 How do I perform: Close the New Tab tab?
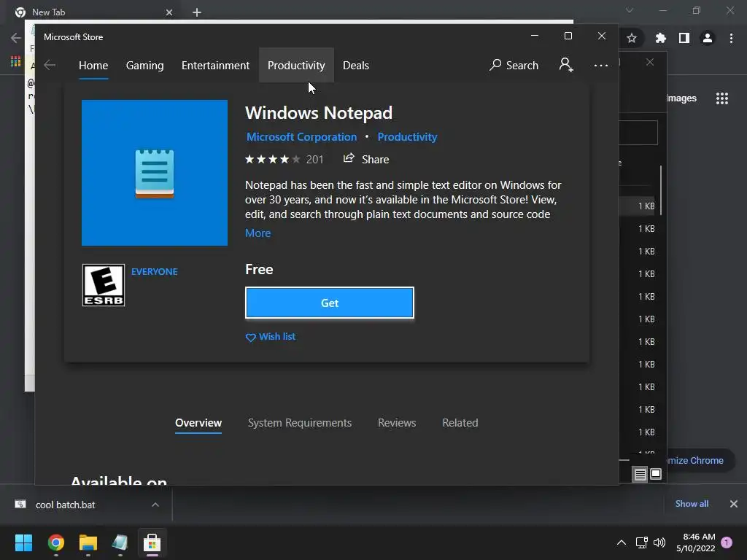(169, 12)
